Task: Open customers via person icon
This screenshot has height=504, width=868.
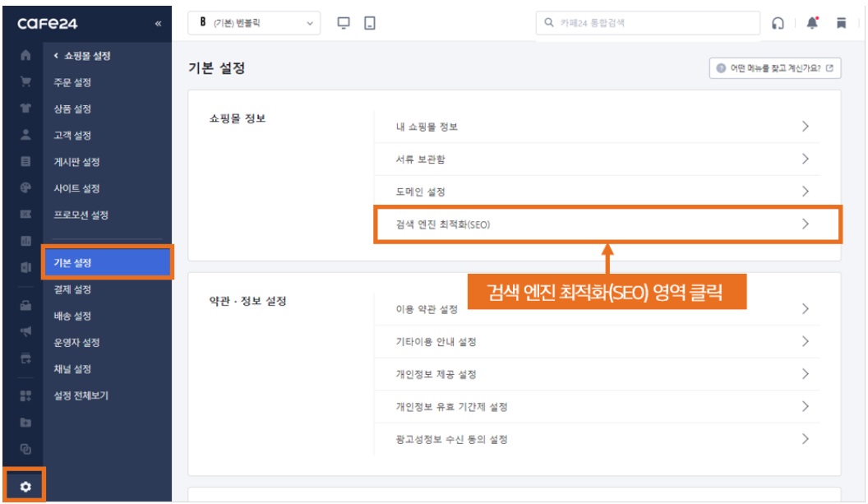Action: click(x=25, y=135)
